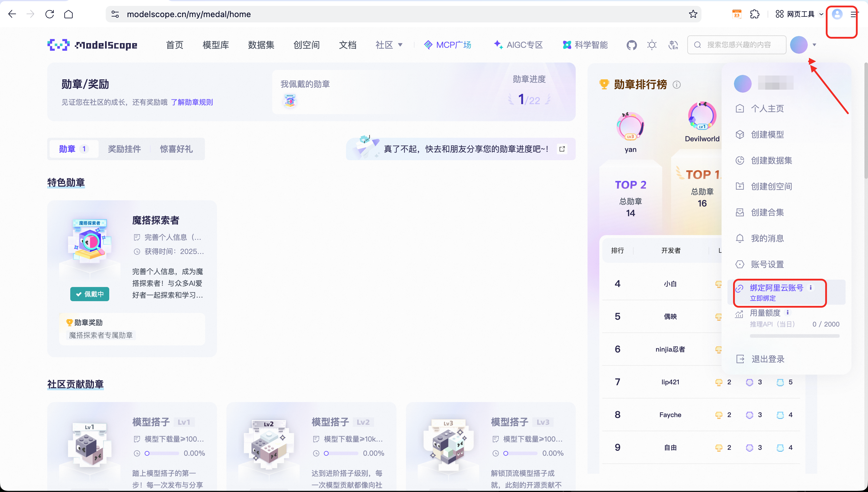Click the share badge progress external-link icon

tap(562, 149)
